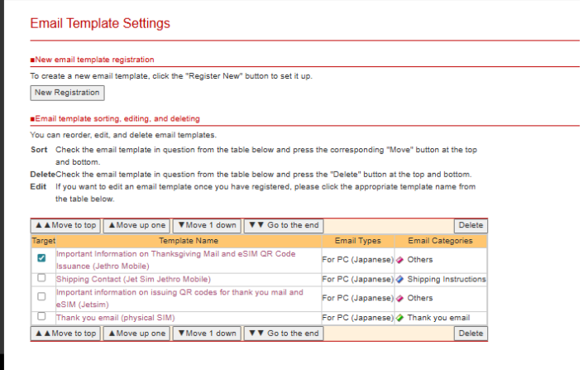Click bottom Go to the end button
The height and width of the screenshot is (370, 588).
click(x=284, y=334)
